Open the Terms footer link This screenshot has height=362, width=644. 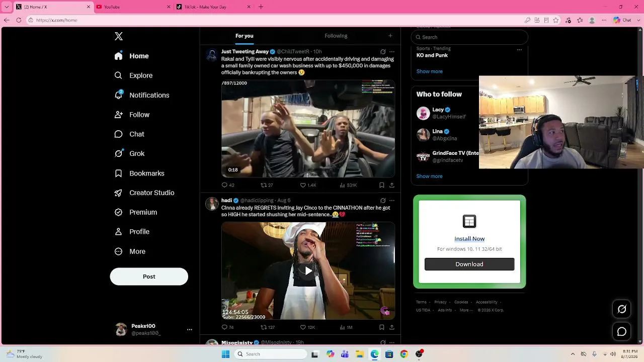421,302
